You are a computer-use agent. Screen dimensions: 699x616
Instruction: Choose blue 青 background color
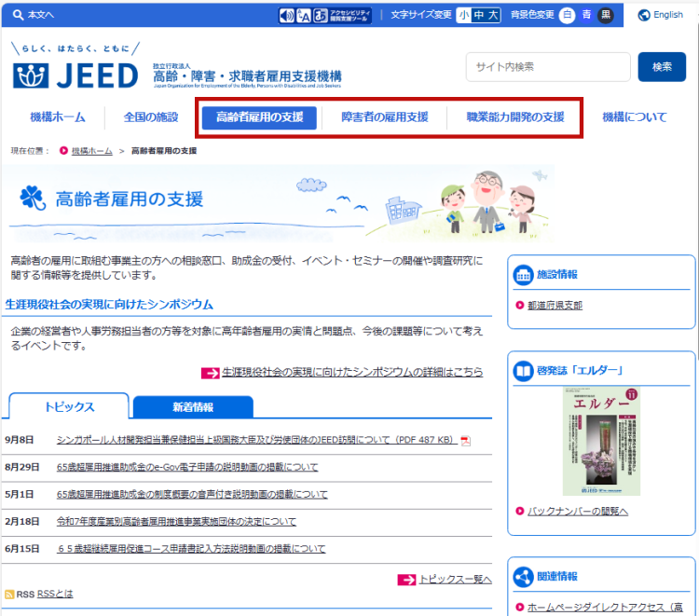(x=586, y=15)
